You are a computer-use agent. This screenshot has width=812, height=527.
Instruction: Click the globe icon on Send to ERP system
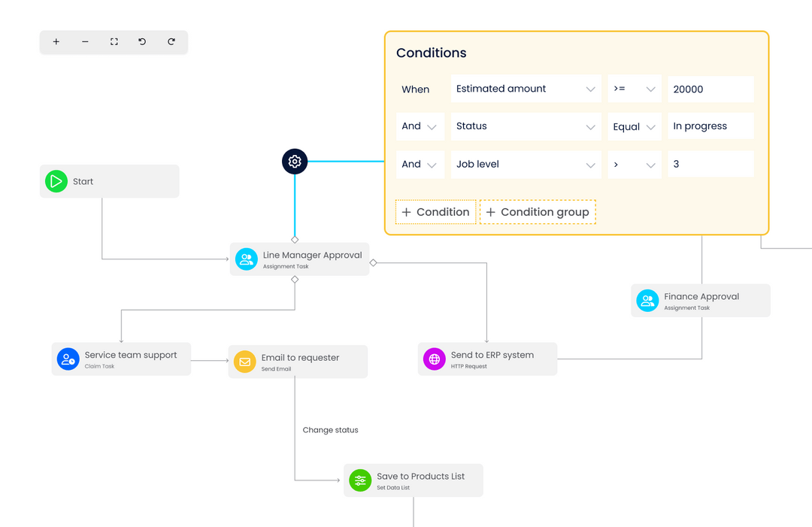[434, 359]
